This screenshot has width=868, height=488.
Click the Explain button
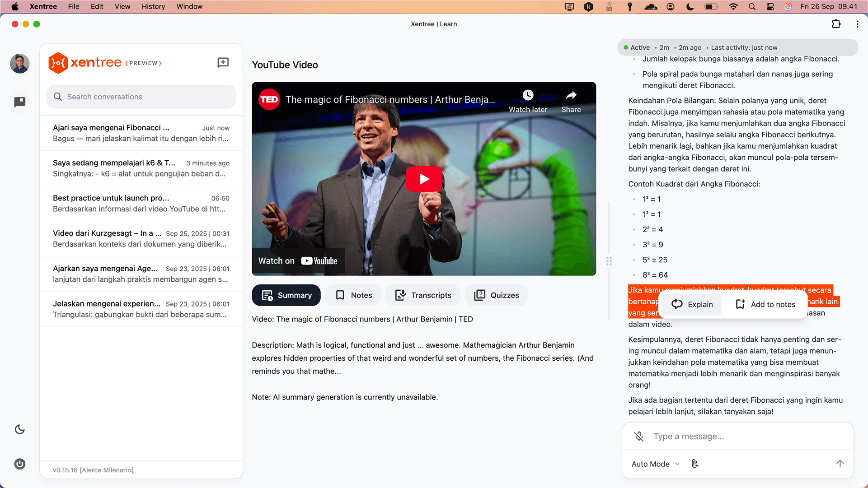(692, 304)
